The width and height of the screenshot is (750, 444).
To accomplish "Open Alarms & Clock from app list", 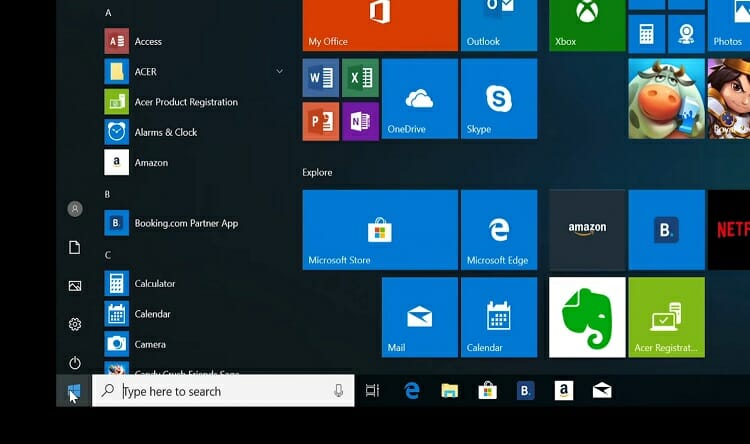I will coord(196,132).
